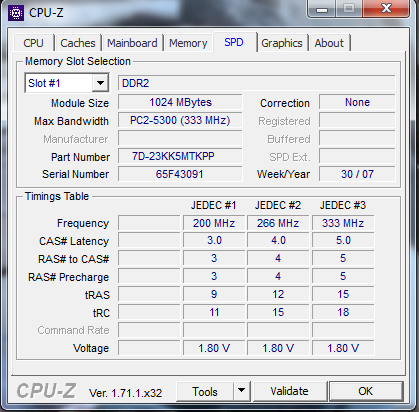The image size is (419, 412).
Task: Open the CPU tab
Action: point(33,43)
